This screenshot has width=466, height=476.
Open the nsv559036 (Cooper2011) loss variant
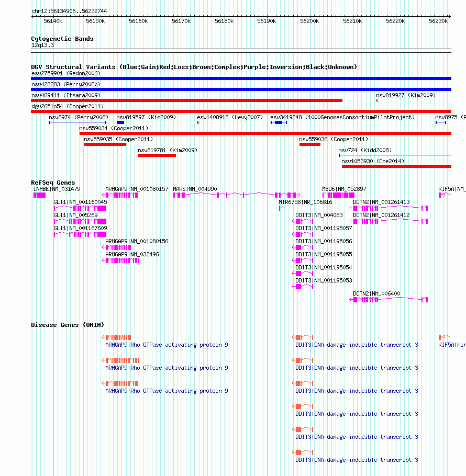tap(310, 144)
